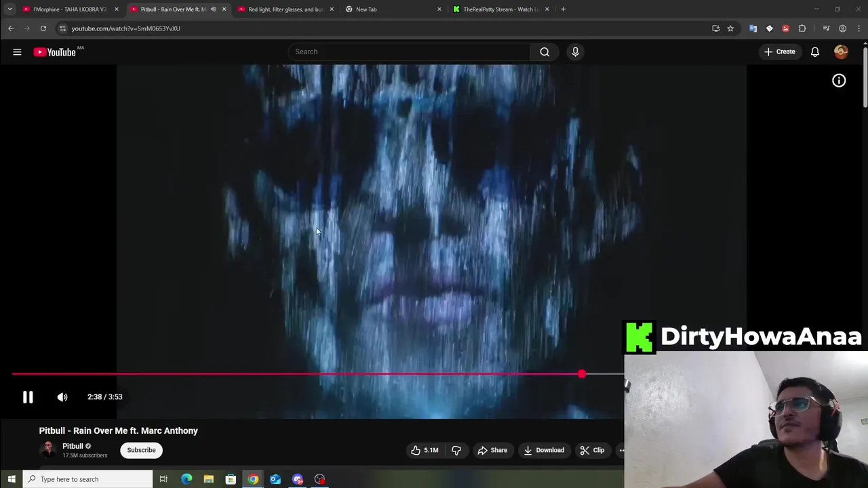Install app icon in address bar
Screen dimensions: 868x488
pos(715,28)
